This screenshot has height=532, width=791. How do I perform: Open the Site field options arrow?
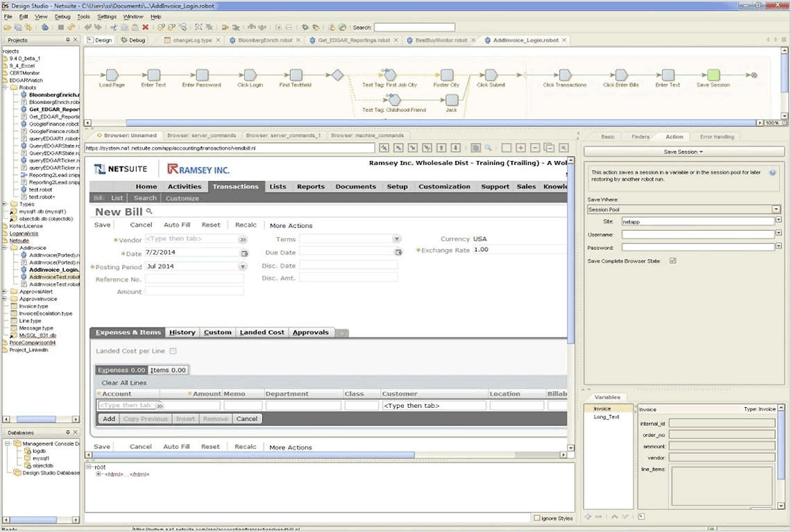(779, 221)
